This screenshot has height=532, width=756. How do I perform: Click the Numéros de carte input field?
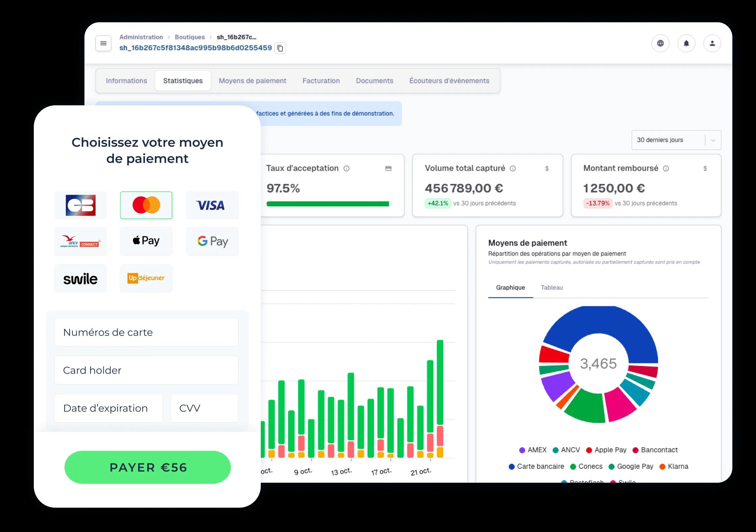point(146,332)
